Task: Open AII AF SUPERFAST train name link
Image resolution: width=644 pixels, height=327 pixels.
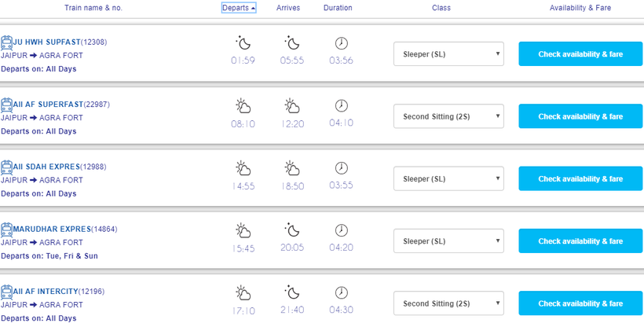Action: (x=48, y=105)
